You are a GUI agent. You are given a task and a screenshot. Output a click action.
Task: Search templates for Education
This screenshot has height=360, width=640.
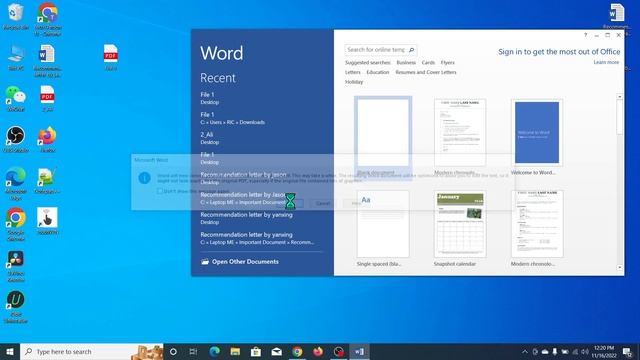pyautogui.click(x=378, y=72)
